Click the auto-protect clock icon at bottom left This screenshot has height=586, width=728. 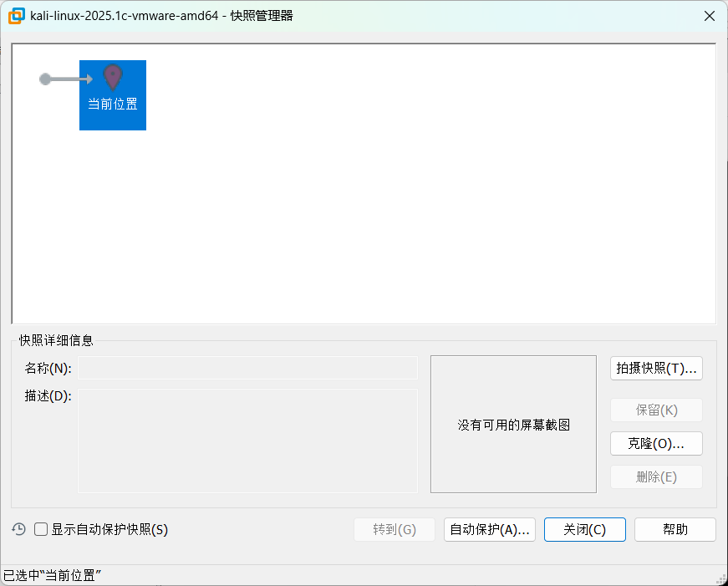(x=17, y=529)
